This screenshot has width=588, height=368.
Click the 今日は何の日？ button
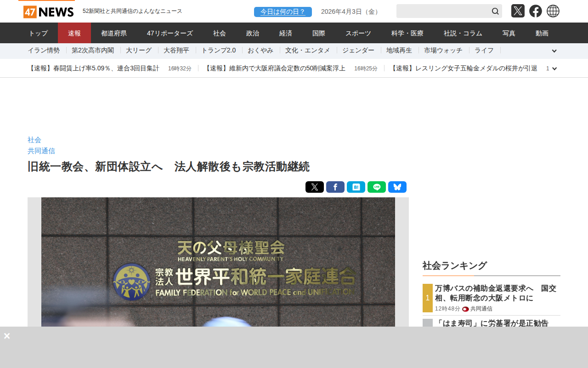pos(283,12)
